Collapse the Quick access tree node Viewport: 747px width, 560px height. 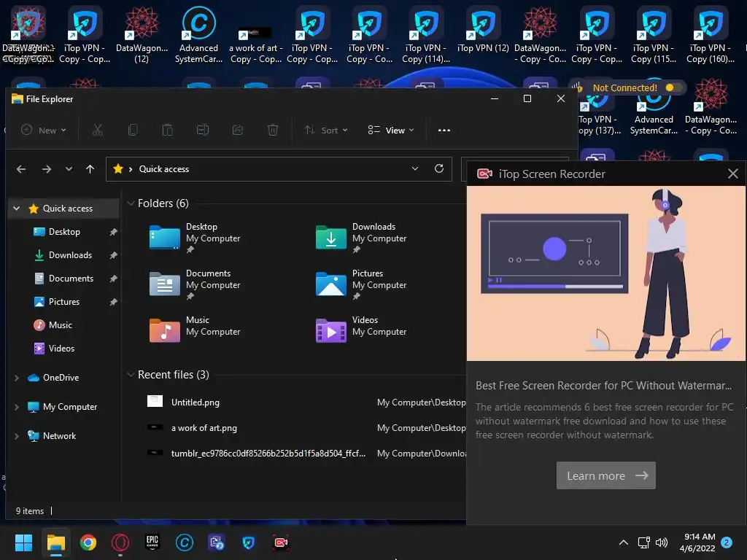click(x=17, y=208)
